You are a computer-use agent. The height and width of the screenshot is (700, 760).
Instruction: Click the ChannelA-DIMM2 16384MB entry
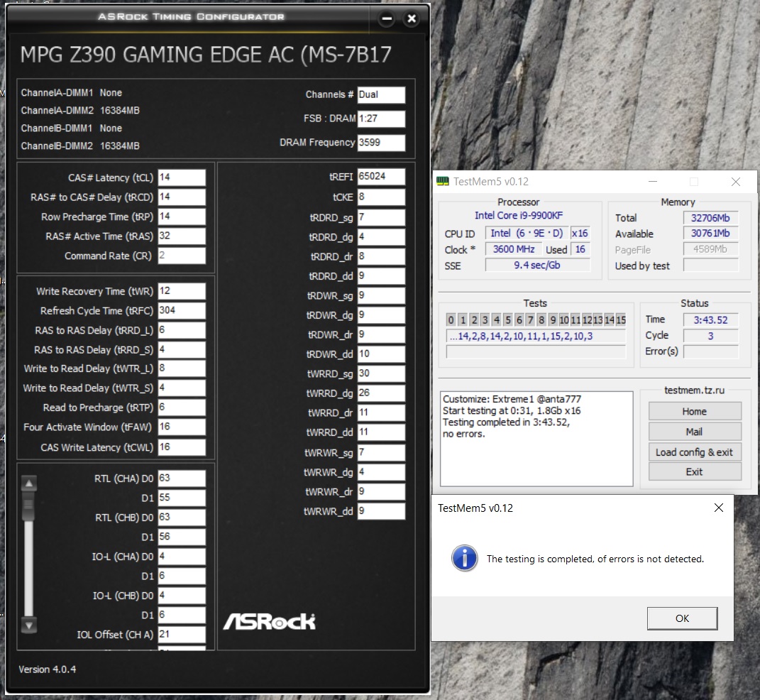click(80, 111)
